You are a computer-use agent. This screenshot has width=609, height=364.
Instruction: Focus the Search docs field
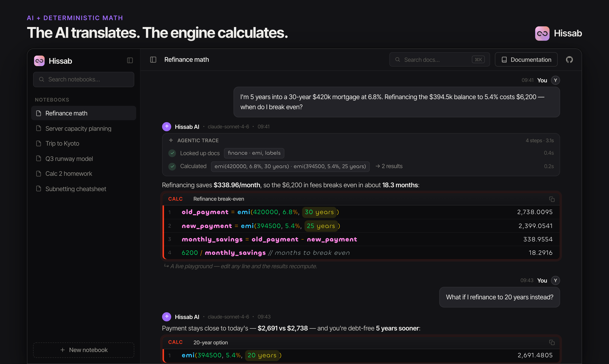(x=440, y=60)
